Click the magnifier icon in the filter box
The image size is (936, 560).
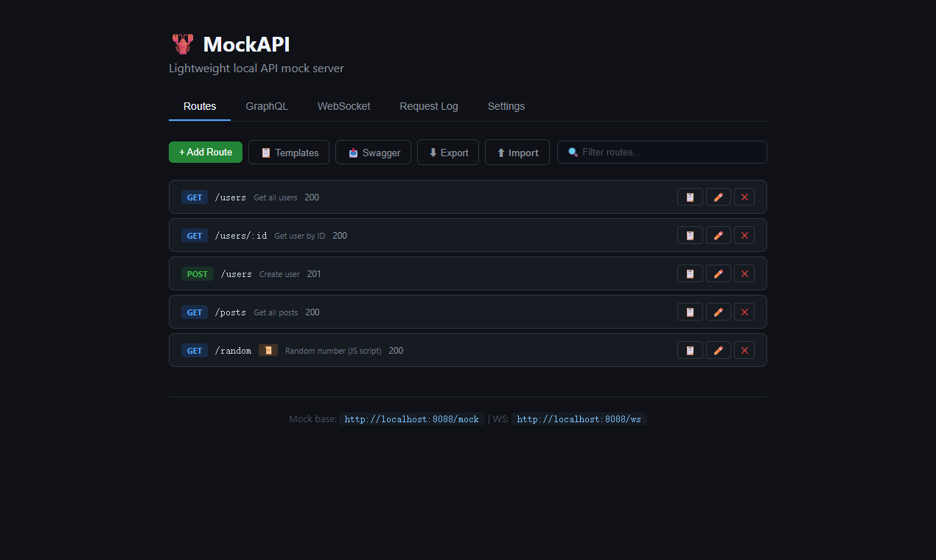(573, 152)
